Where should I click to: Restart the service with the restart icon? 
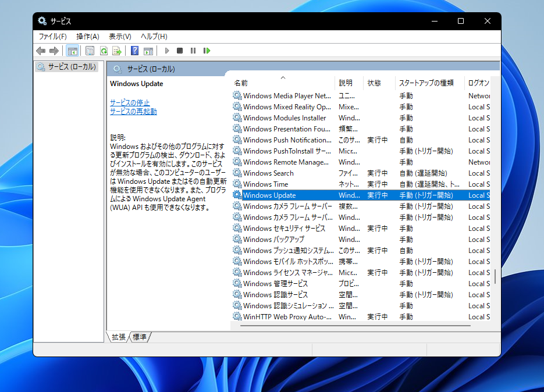pyautogui.click(x=207, y=51)
